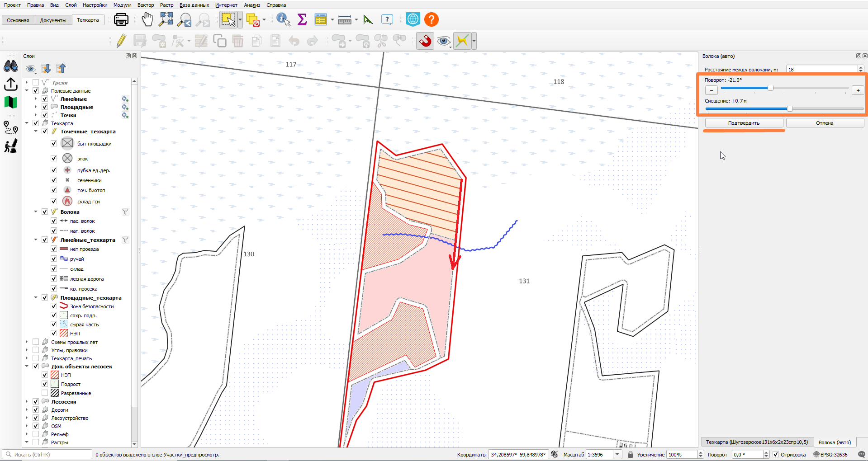Viewport: 868px width, 461px height.
Task: Enable snapping with the red magnet icon
Action: (425, 41)
